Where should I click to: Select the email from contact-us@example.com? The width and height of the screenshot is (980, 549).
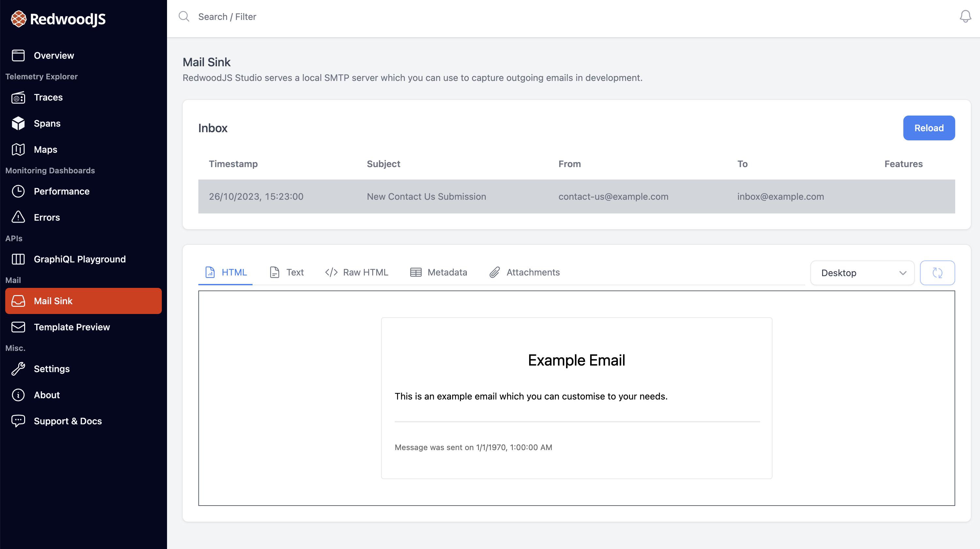point(577,196)
